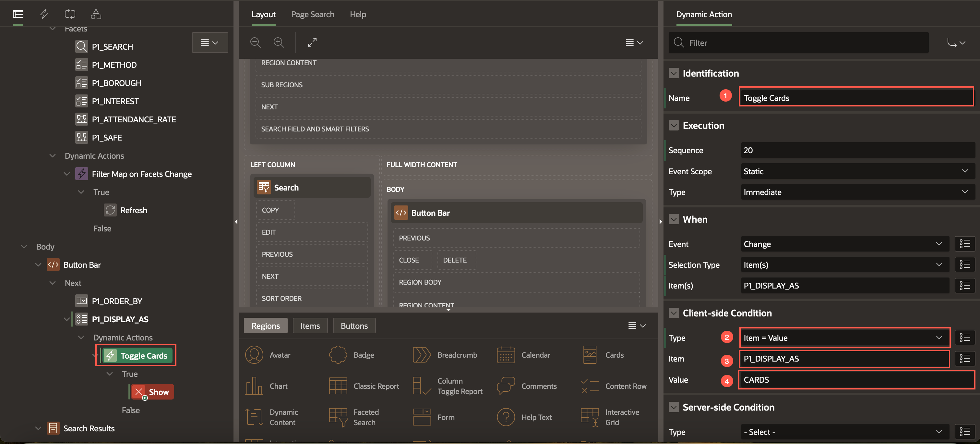Expand the layout pane to full view

coord(312,42)
